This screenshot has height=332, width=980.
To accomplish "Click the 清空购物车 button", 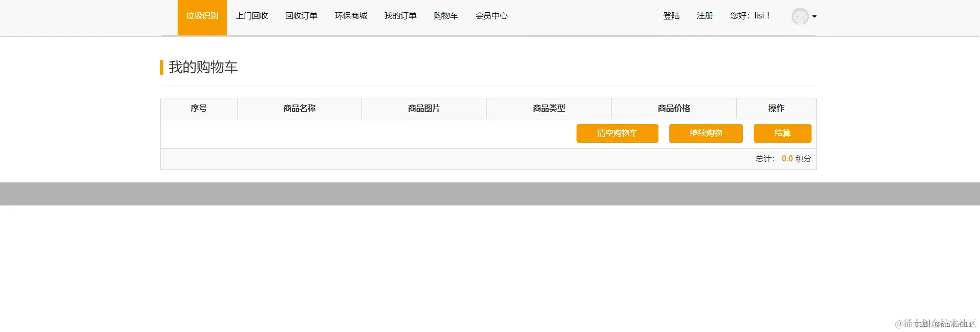I will click(617, 133).
